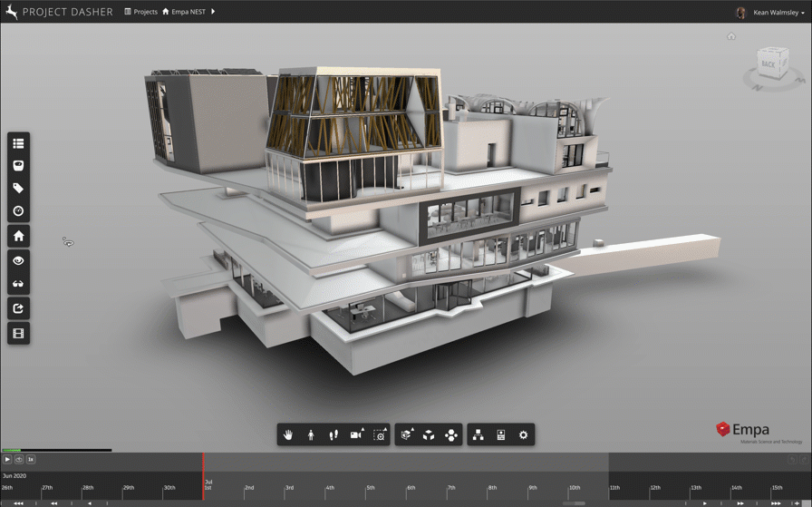Open the camera interactions dropdown tool
The width and height of the screenshot is (812, 507).
[357, 435]
